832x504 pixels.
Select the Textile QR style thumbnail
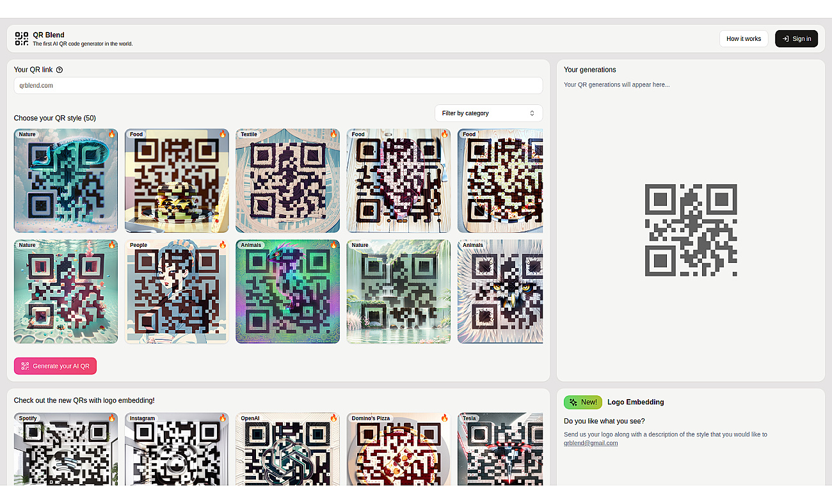click(x=288, y=180)
